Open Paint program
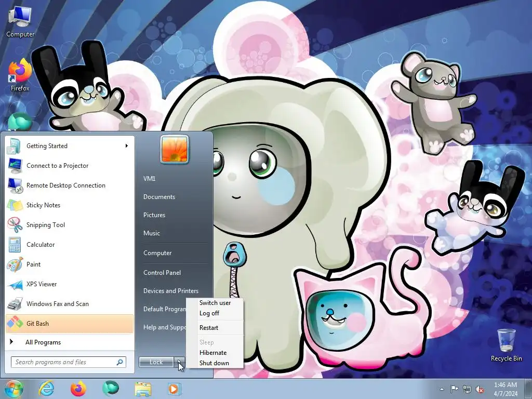 70,264
